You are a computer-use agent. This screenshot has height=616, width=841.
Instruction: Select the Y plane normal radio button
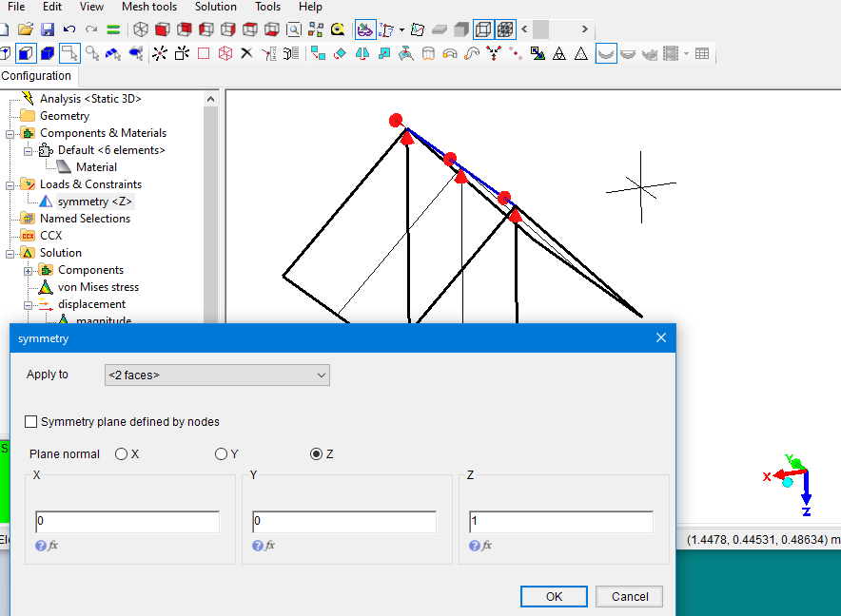pyautogui.click(x=221, y=454)
